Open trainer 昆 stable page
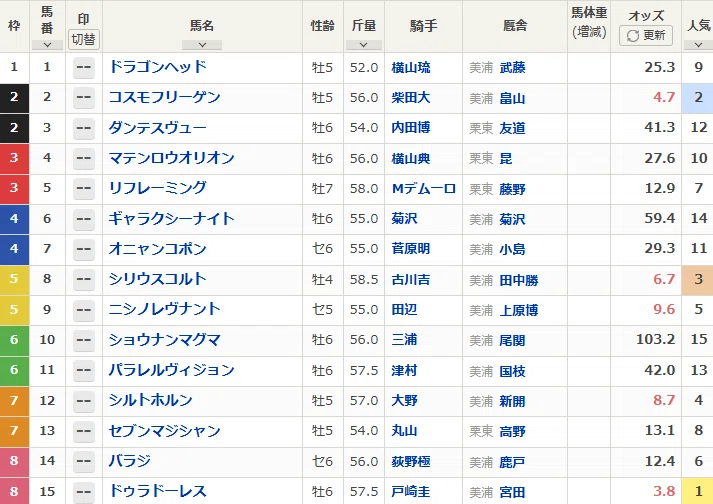This screenshot has width=713, height=504. [506, 159]
